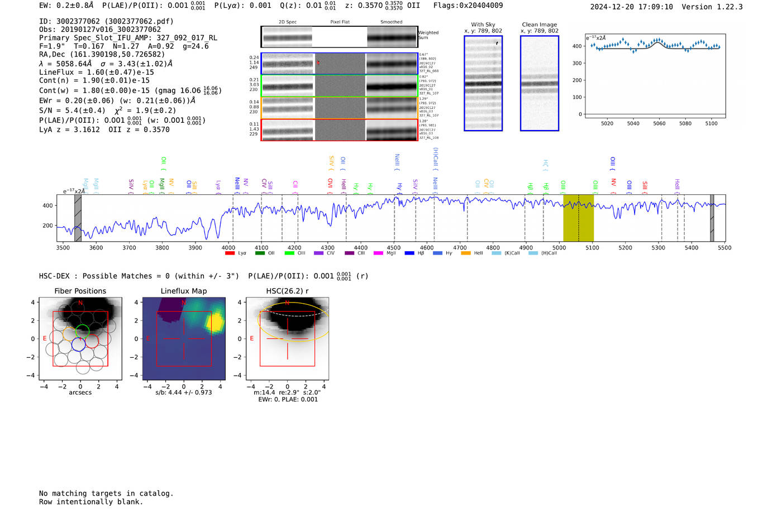
Task: Click the ID: 3002377062 text line
Action: [x=106, y=21]
